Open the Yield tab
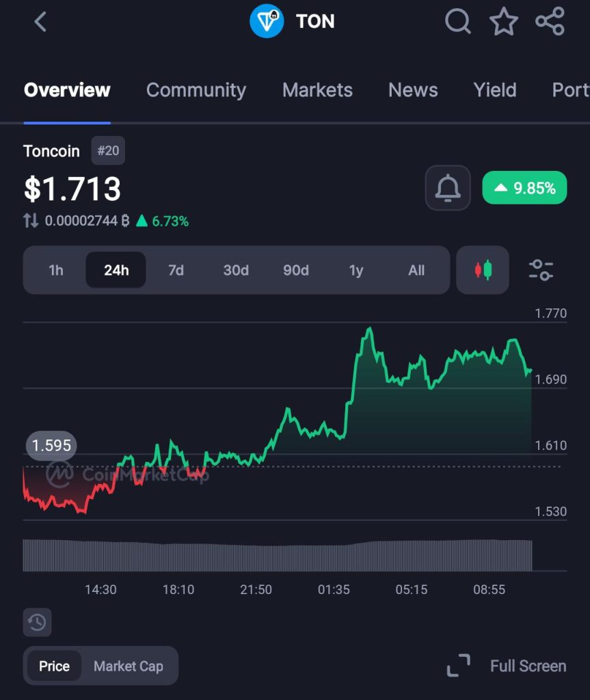 (x=495, y=90)
